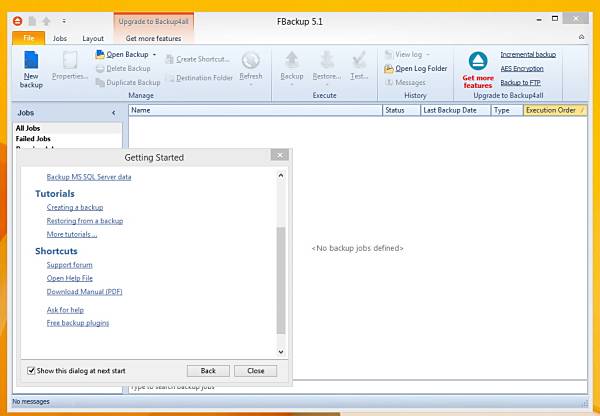This screenshot has height=416, width=600.
Task: Open the Destination Folder icon
Action: (170, 78)
